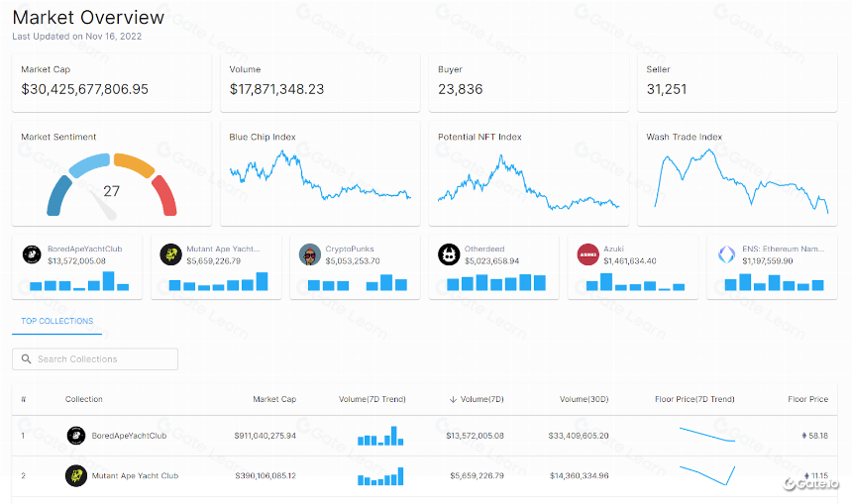This screenshot has height=504, width=852.
Task: Click the Wash Trade Index line chart
Action: [x=741, y=181]
